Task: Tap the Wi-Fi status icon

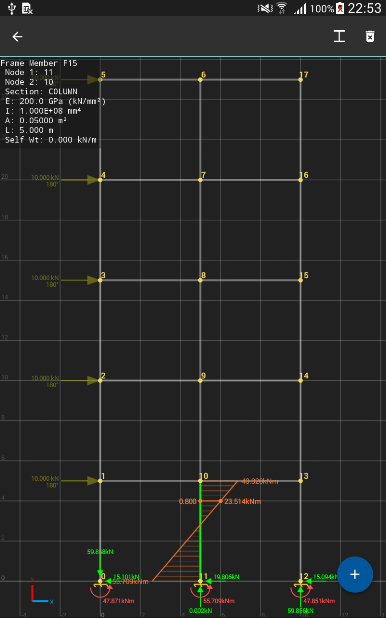Action: tap(282, 8)
